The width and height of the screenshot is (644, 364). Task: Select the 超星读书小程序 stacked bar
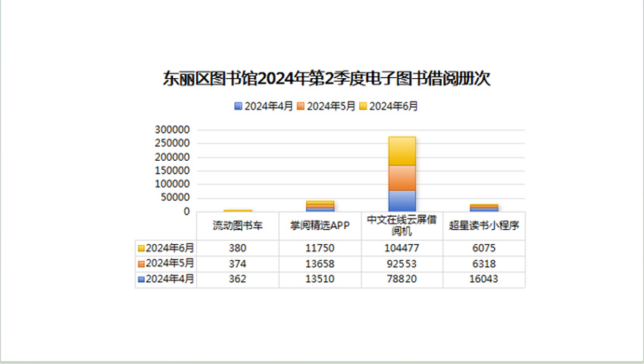[x=484, y=208]
